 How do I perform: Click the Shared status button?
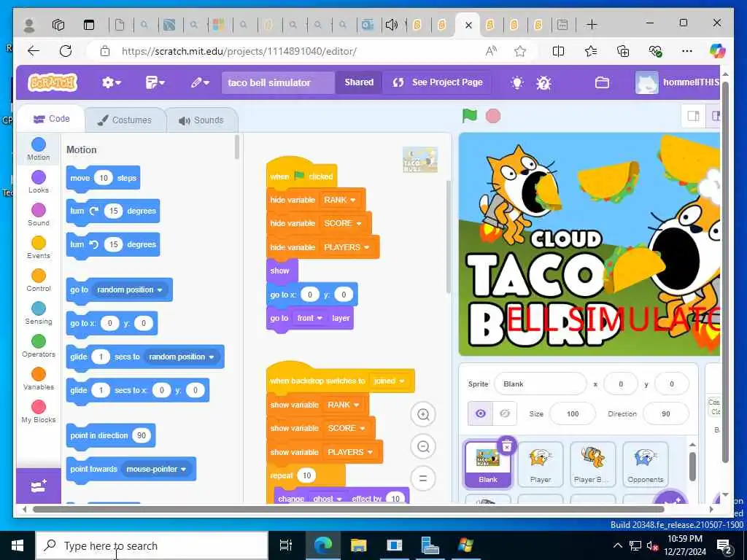point(359,82)
